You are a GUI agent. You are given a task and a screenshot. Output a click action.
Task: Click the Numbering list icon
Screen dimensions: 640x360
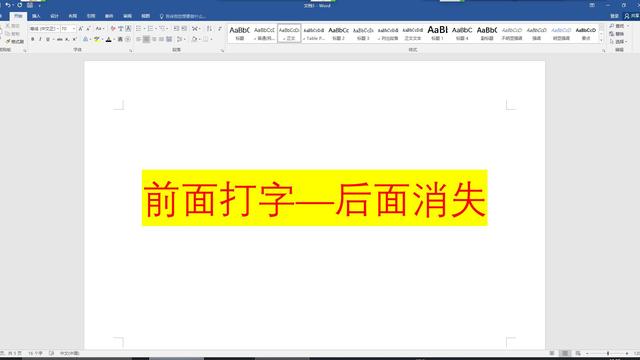pyautogui.click(x=151, y=29)
